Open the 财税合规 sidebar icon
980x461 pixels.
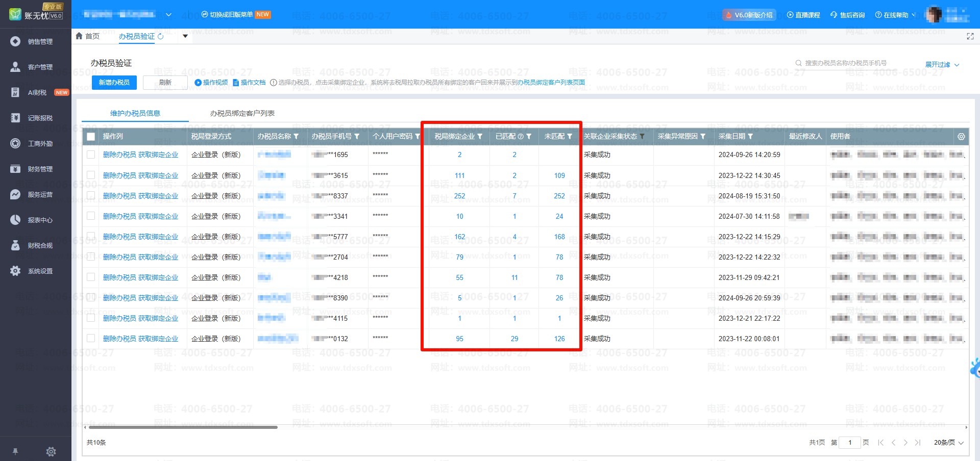coord(15,245)
